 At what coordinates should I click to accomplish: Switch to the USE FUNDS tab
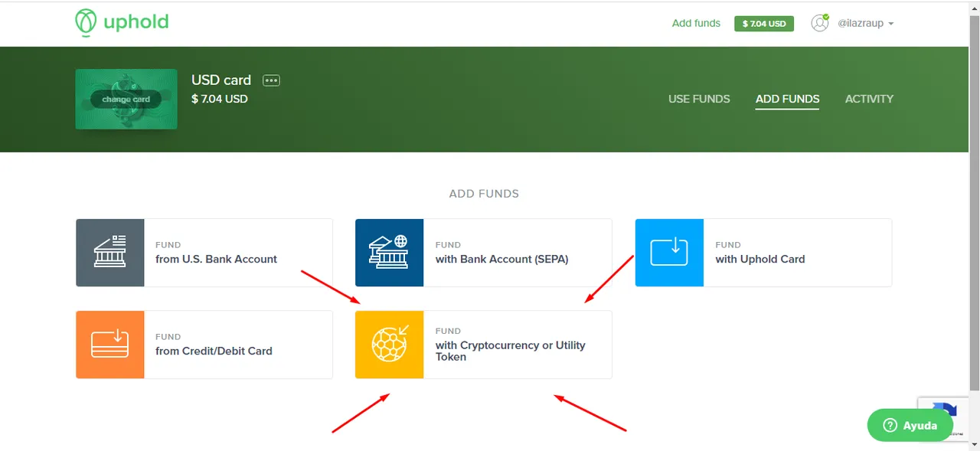tap(699, 99)
